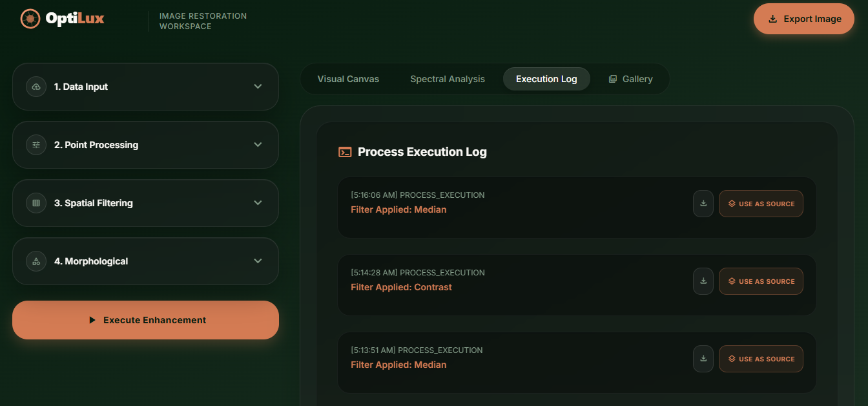Click the Filter Applied: Contrast text
The image size is (868, 406).
pos(401,287)
